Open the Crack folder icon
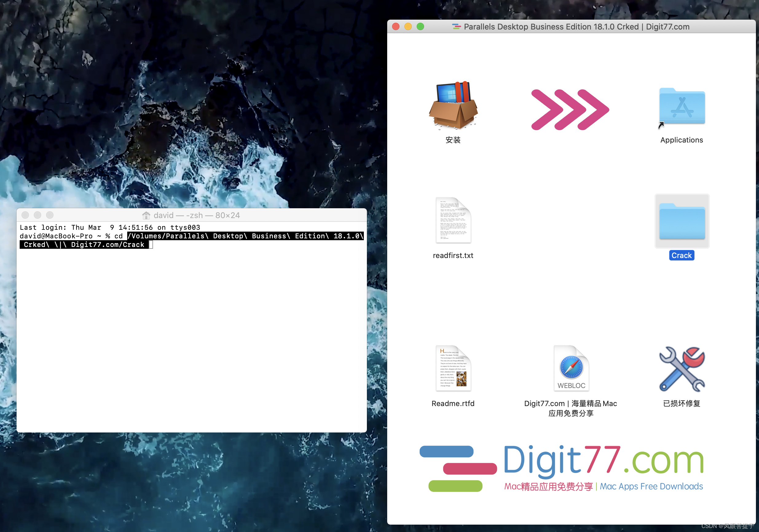 click(x=682, y=221)
